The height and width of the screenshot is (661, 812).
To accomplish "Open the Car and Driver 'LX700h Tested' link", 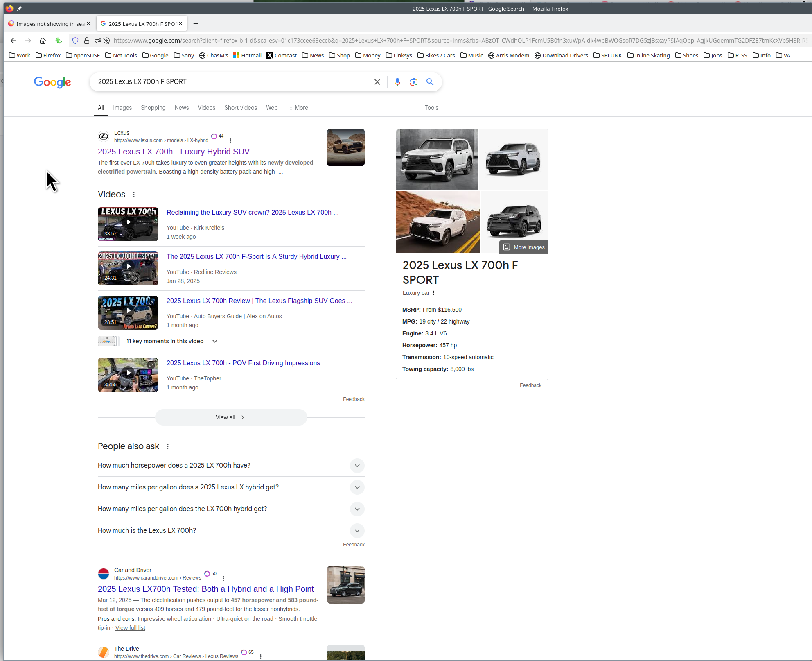I will coord(206,589).
